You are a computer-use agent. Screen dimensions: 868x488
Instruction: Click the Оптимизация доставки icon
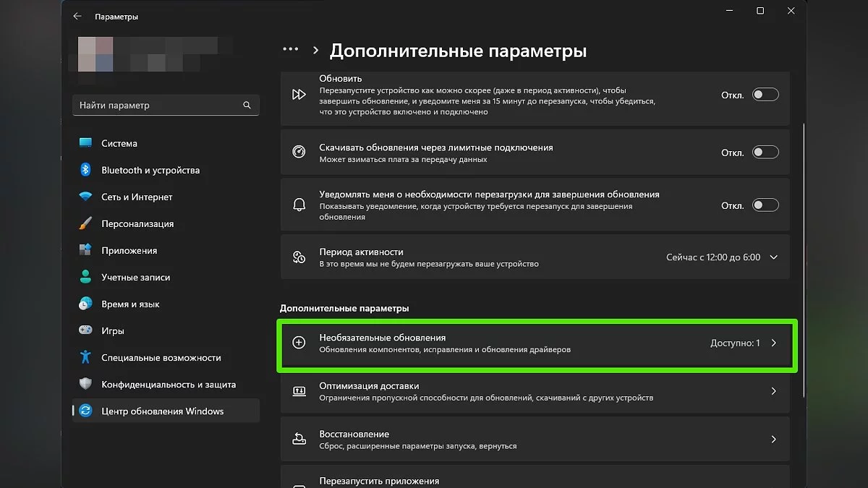click(x=299, y=391)
